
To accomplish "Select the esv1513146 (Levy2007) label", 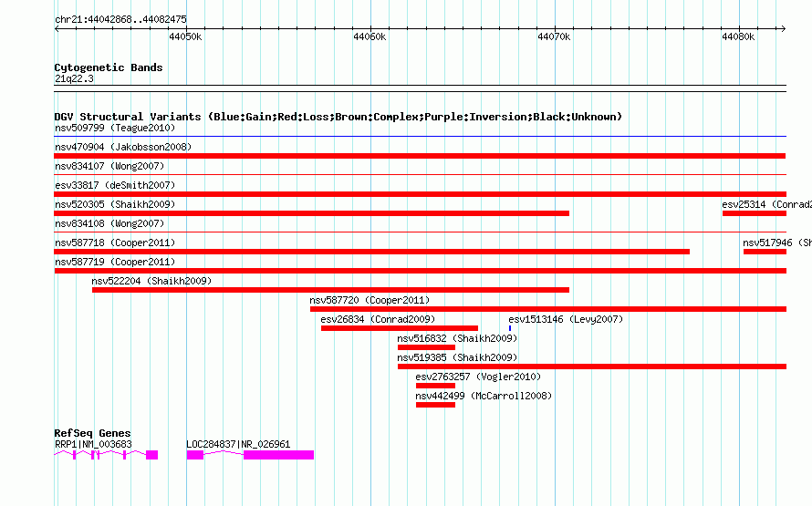I will (x=566, y=319).
